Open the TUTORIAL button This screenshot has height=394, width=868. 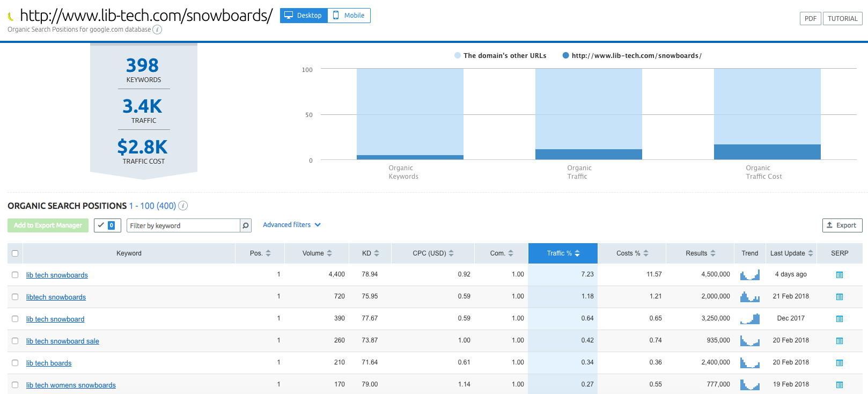842,18
